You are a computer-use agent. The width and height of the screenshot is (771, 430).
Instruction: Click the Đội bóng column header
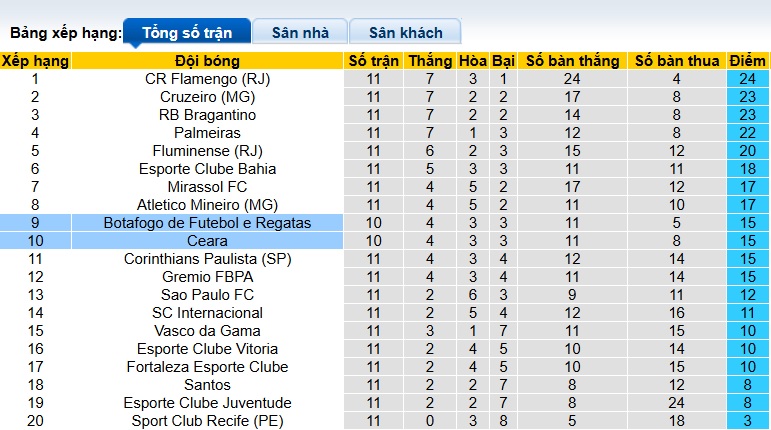point(207,60)
